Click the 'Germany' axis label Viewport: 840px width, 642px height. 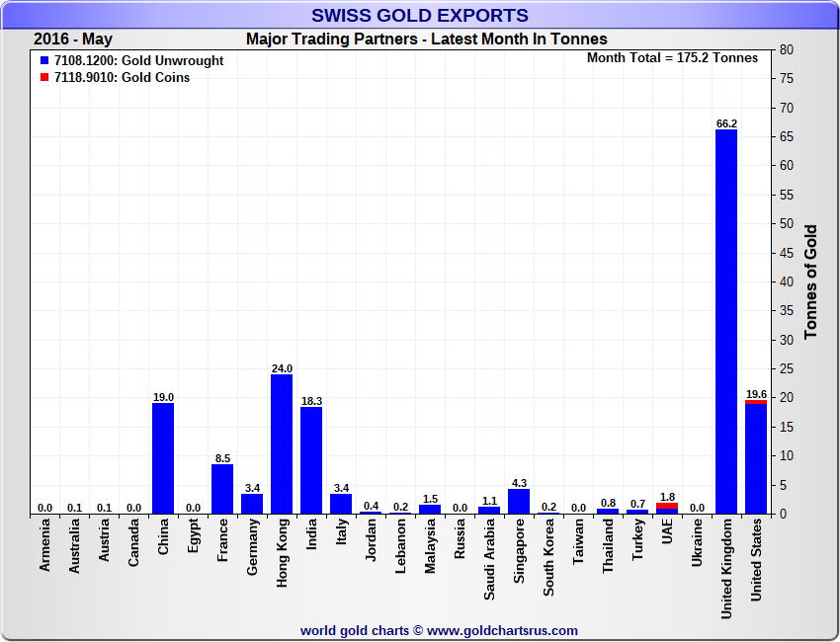point(252,547)
